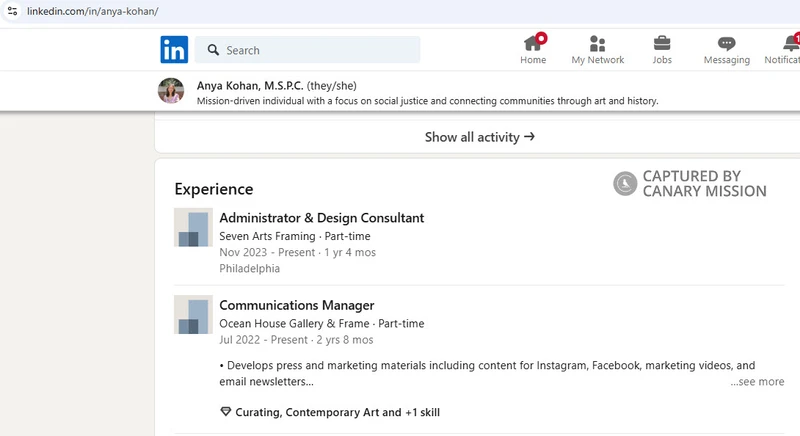Focus the LinkedIn Search field
This screenshot has width=800, height=436.
tap(308, 50)
